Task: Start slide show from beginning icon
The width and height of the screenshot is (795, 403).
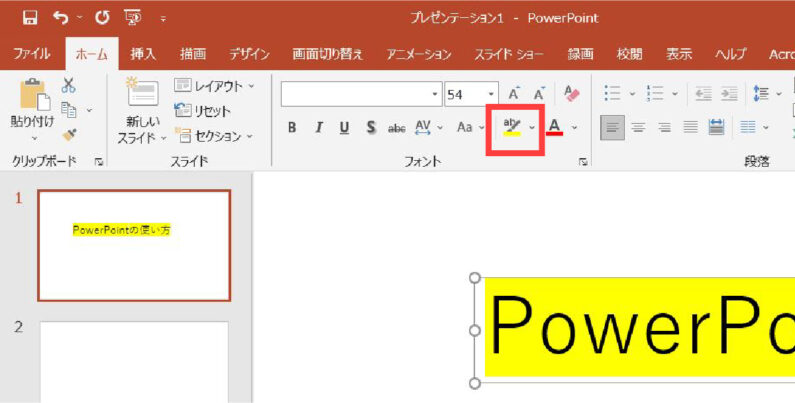Action: pos(132,18)
